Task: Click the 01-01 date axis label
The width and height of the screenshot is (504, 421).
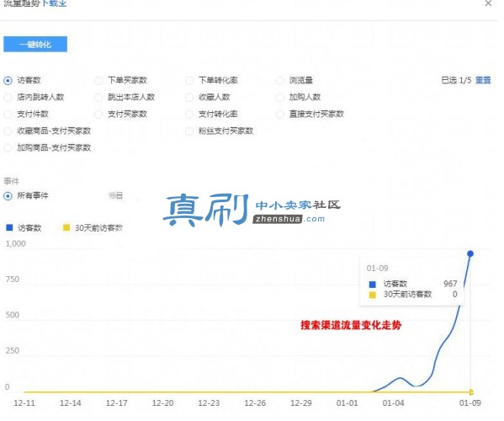Action: (347, 403)
